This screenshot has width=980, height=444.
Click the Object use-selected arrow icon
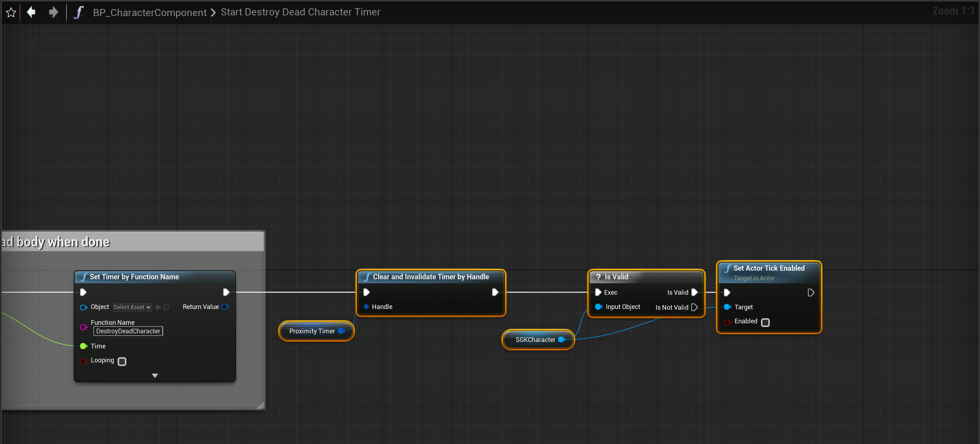(x=158, y=307)
